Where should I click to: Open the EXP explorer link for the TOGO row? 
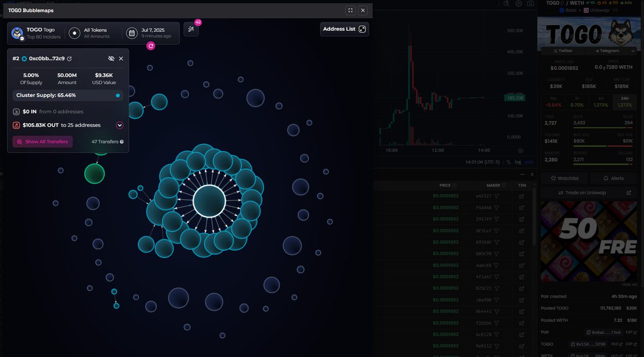click(631, 344)
